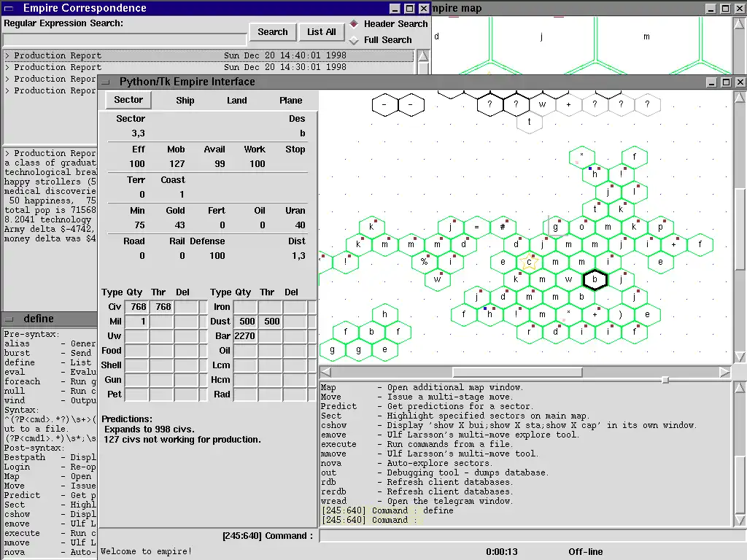Image resolution: width=747 pixels, height=560 pixels.
Task: Switch to the Ship tab
Action: coord(185,101)
